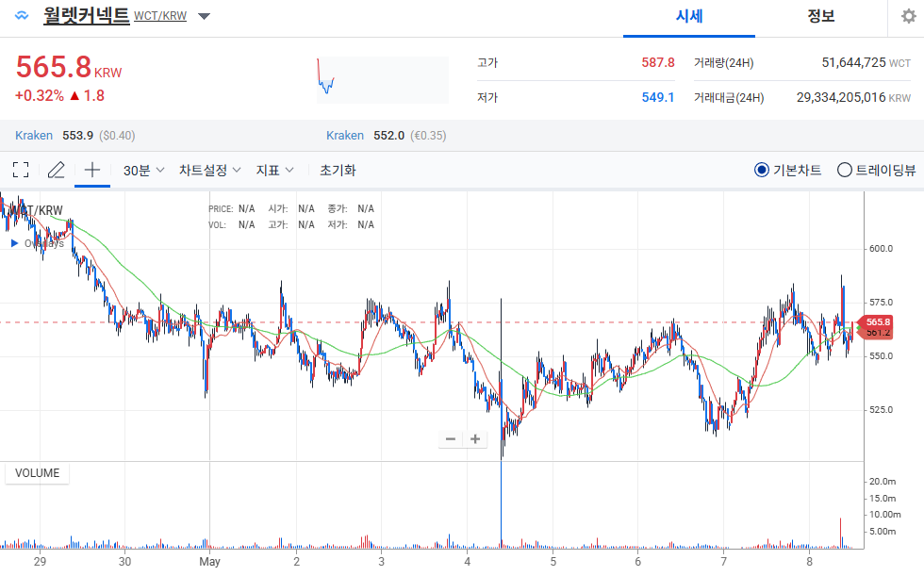Activate the crosshair plus tool
The width and height of the screenshot is (924, 576).
[x=92, y=171]
